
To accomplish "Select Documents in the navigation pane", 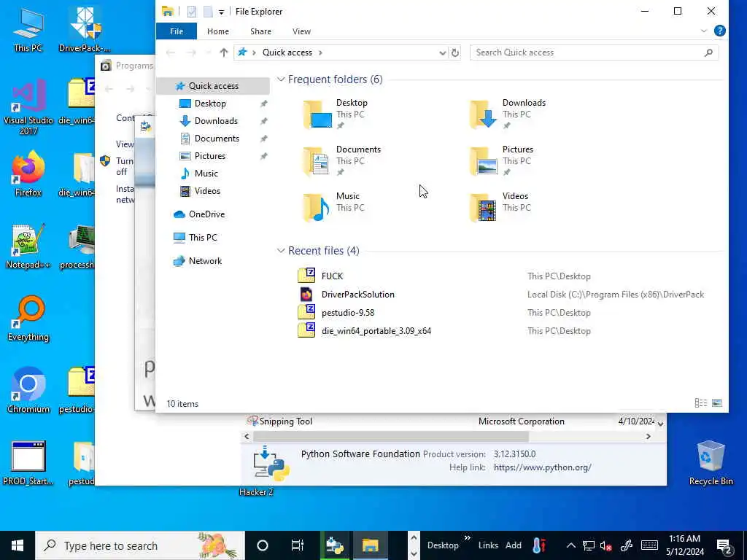I will click(x=216, y=139).
